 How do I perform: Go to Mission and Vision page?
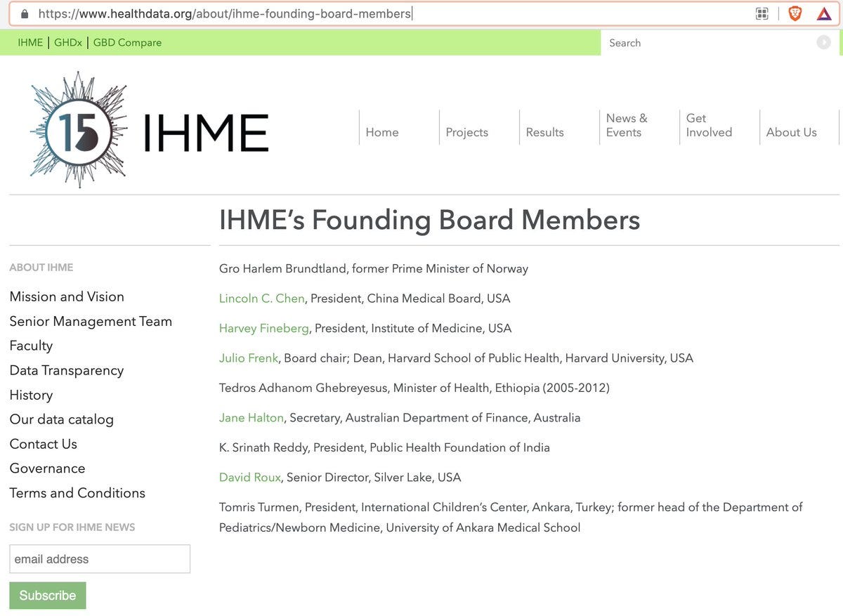coord(67,296)
